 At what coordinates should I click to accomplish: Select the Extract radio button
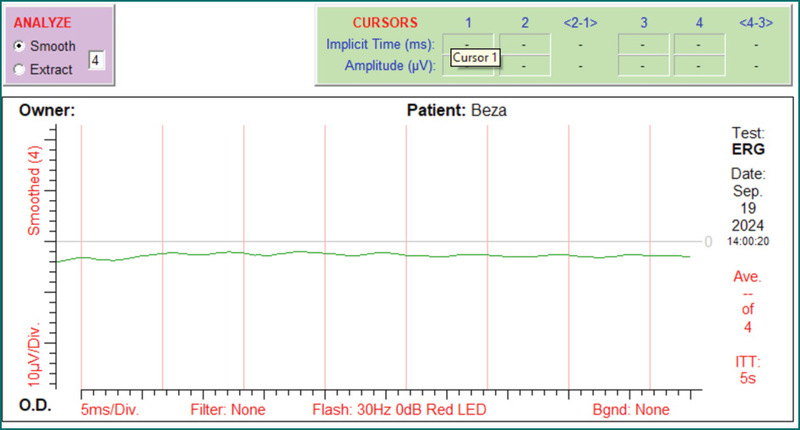pos(19,68)
